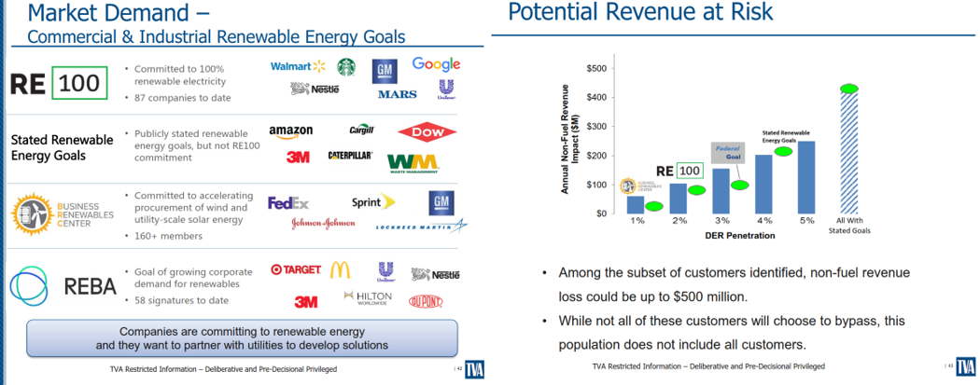Select the Caterpillar logo
The width and height of the screenshot is (980, 385).
tap(351, 157)
